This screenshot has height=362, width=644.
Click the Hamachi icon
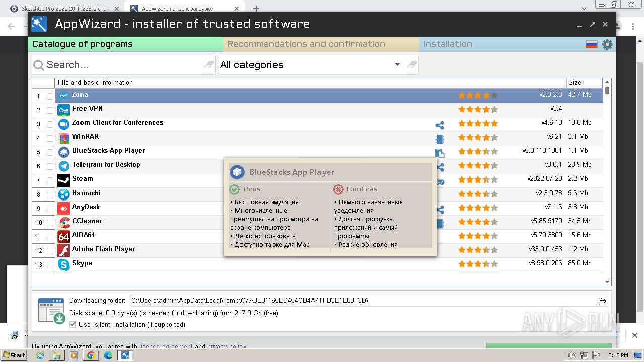[64, 194]
